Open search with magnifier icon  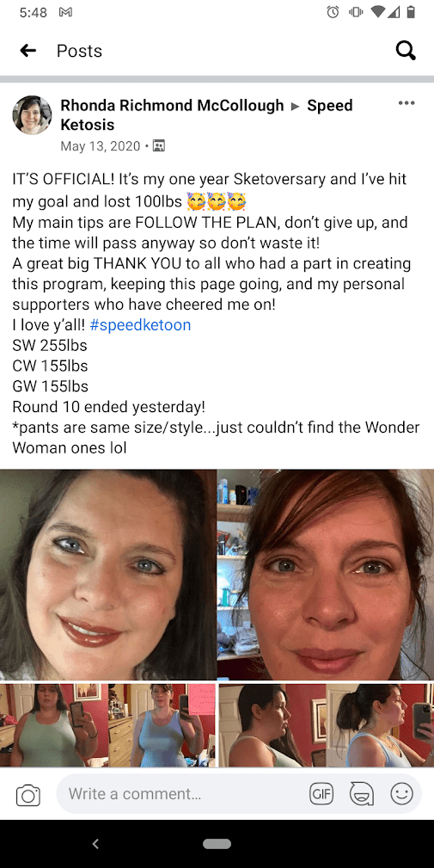(x=406, y=51)
